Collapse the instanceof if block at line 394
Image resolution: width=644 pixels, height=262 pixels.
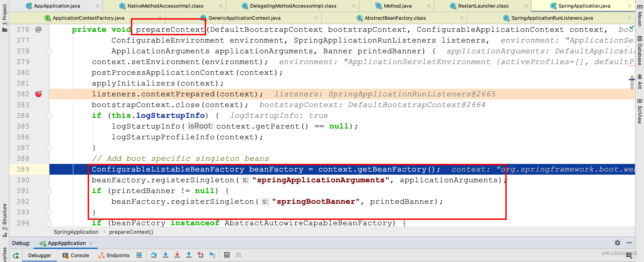click(49, 223)
